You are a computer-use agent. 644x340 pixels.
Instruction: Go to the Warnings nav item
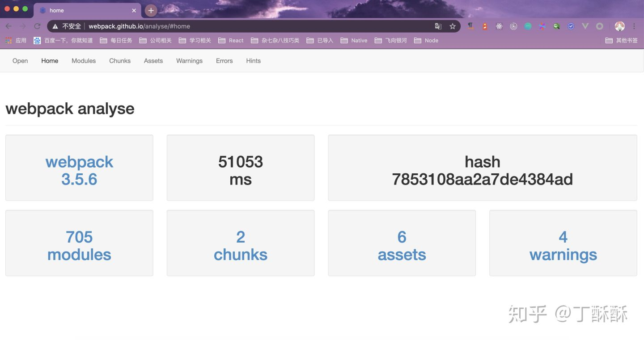coord(189,61)
